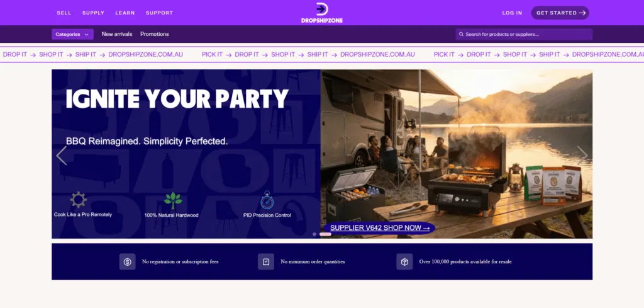Open the Sell menu

tap(64, 13)
